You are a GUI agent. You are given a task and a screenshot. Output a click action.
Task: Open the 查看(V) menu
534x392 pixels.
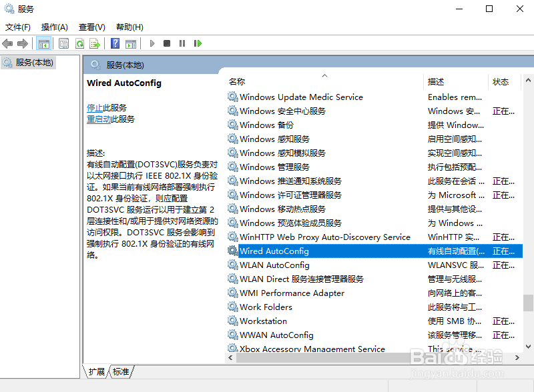91,27
